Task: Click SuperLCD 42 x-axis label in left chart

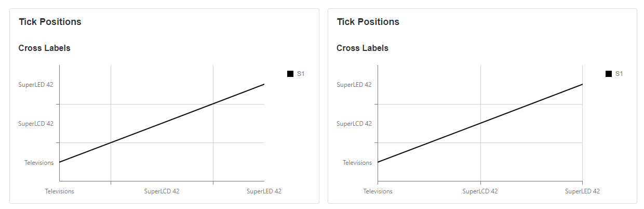Action: point(162,191)
